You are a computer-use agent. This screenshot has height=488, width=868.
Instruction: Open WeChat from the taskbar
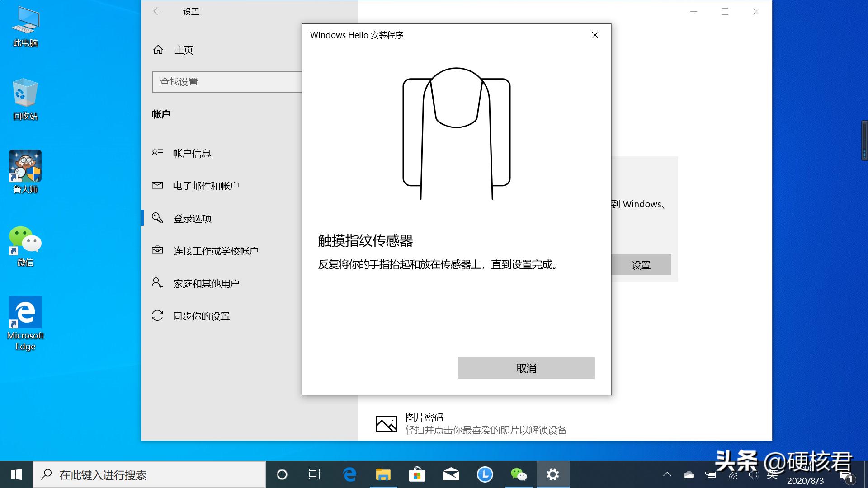click(x=519, y=474)
